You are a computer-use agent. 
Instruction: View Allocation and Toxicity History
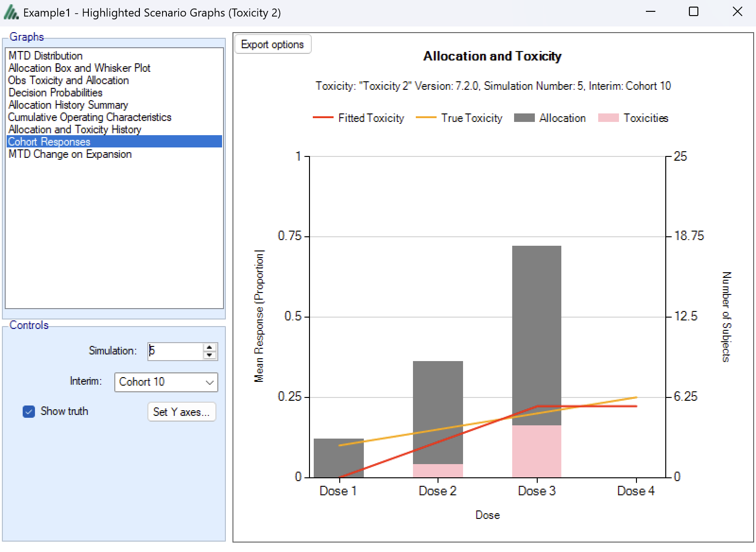click(x=75, y=129)
